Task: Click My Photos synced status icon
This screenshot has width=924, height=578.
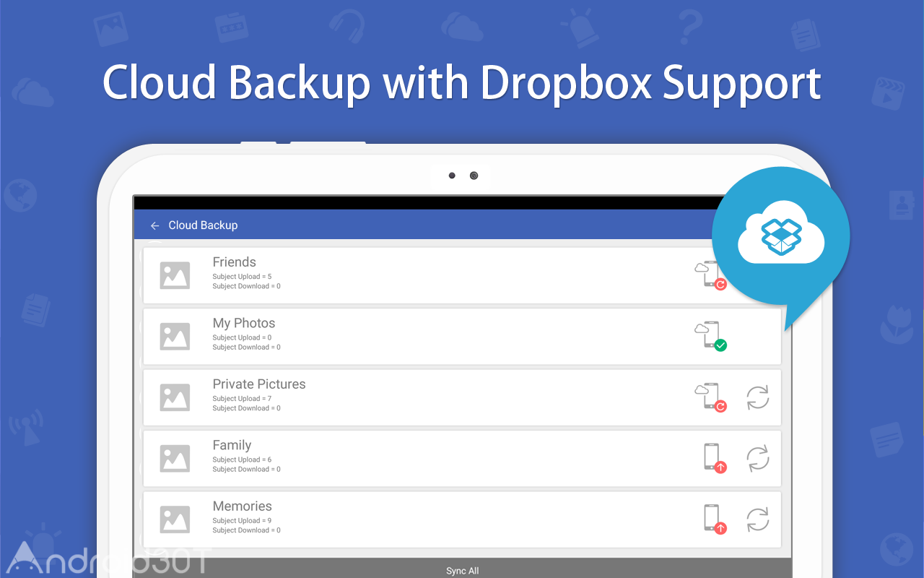Action: 710,337
